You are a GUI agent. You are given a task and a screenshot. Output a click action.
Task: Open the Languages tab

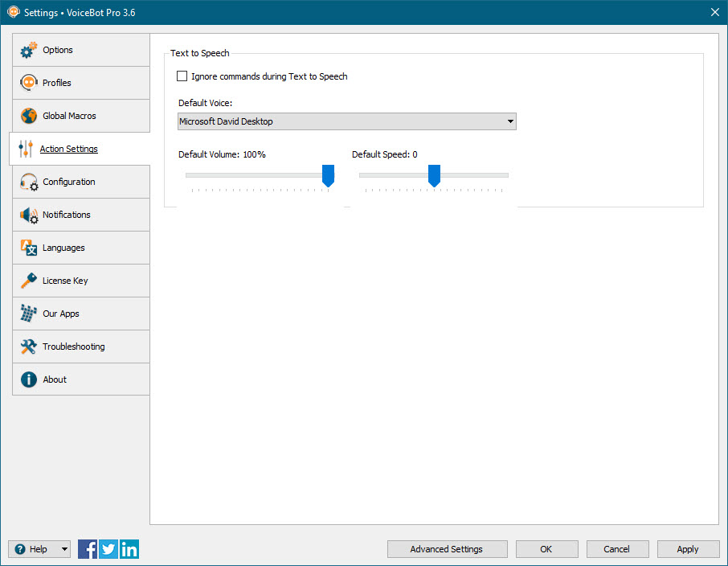[81, 248]
